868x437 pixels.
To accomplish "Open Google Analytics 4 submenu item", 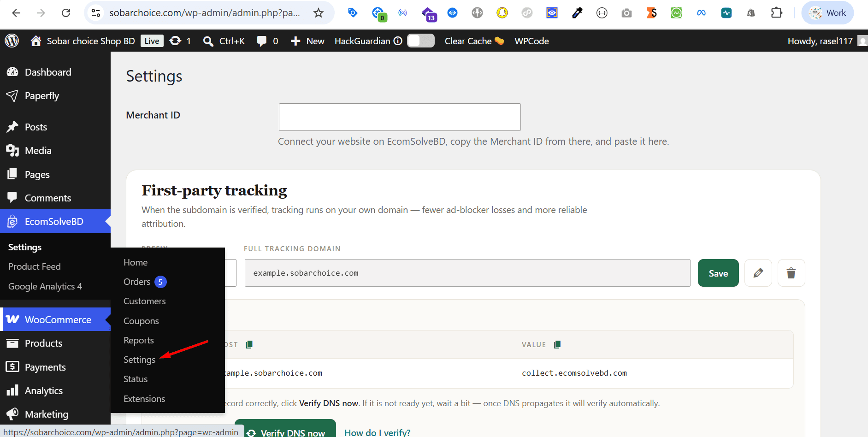I will [x=45, y=286].
